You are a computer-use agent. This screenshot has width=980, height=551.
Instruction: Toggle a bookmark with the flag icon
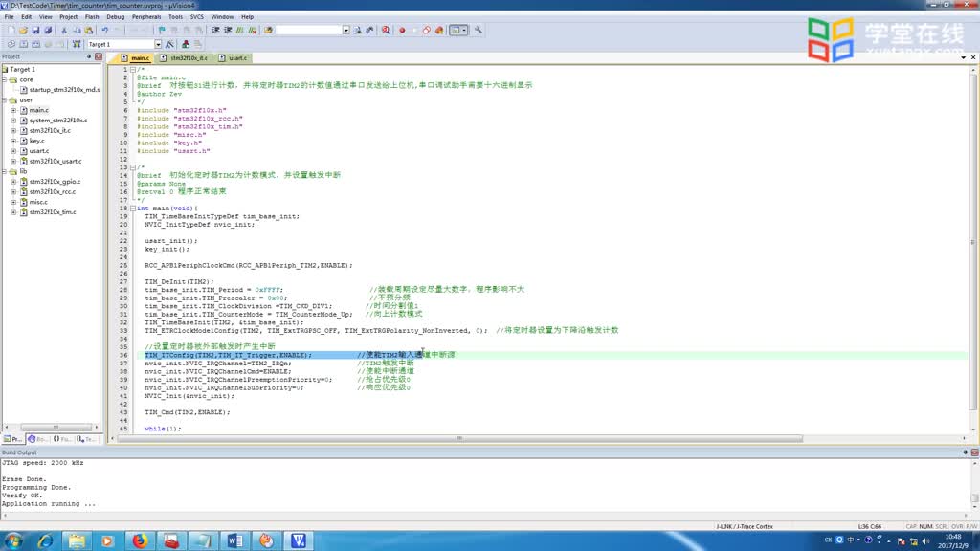tap(162, 30)
